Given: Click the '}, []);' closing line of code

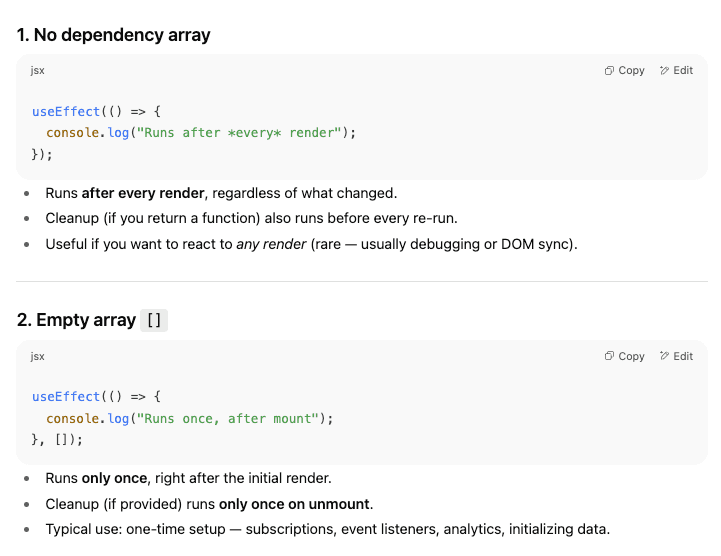Looking at the screenshot, I should click(57, 439).
